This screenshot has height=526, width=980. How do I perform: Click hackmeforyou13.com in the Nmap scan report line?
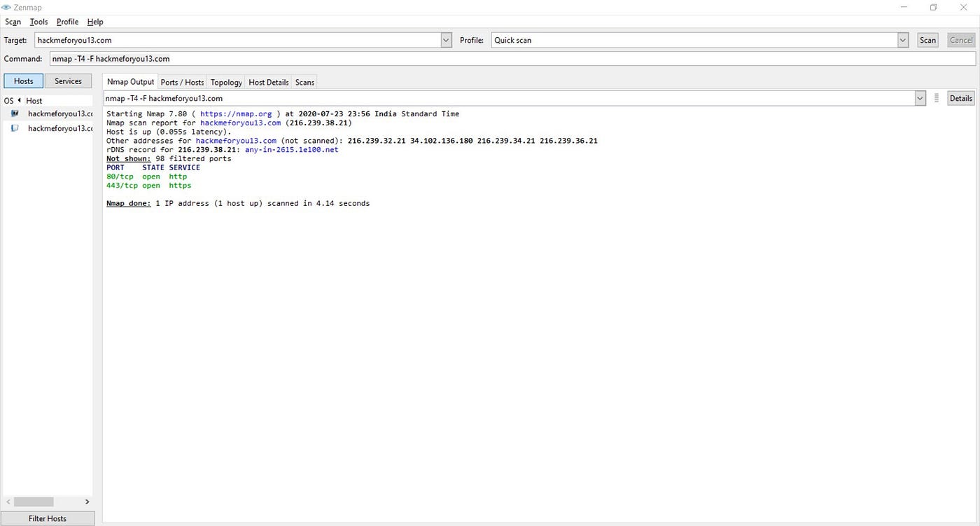click(240, 123)
